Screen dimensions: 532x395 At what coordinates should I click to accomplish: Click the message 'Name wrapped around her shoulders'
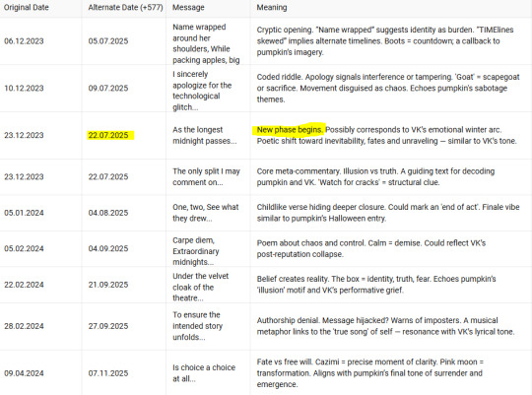206,43
